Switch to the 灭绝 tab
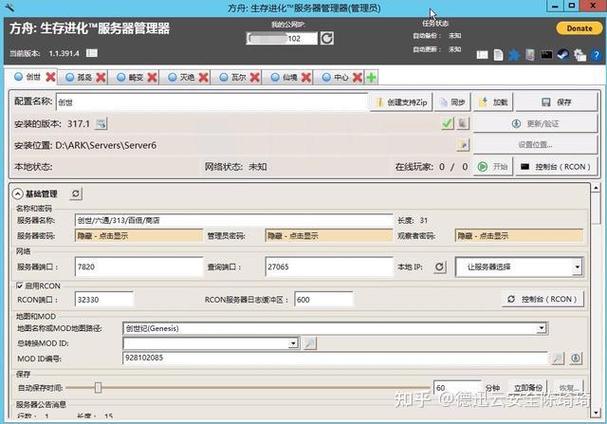Screen dimensions: 607x424 (182, 77)
